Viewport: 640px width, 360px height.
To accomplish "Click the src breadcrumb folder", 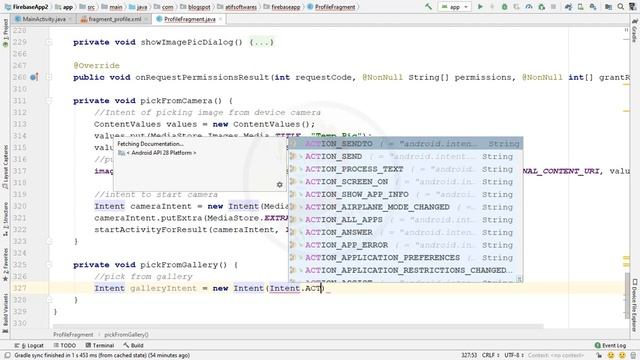I will click(x=87, y=7).
